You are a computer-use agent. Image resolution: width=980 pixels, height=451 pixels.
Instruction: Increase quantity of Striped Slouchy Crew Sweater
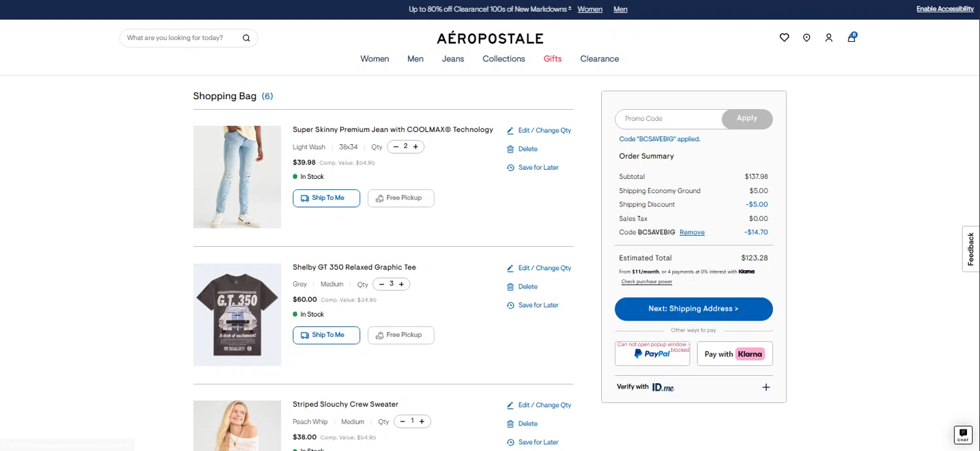tap(422, 422)
